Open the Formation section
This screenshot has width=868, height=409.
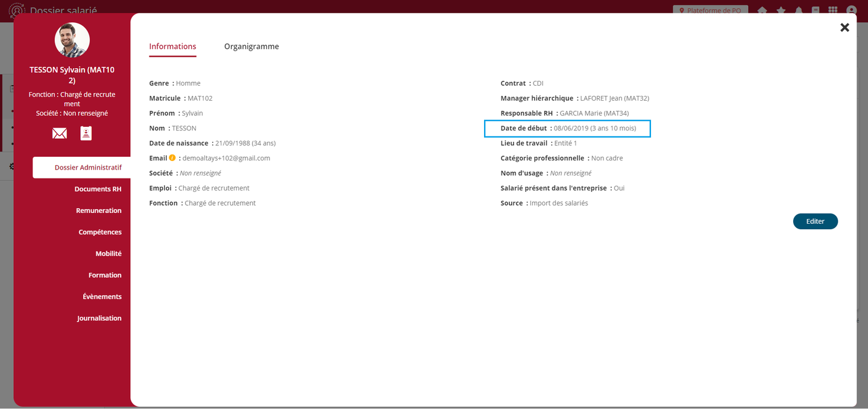pyautogui.click(x=105, y=275)
